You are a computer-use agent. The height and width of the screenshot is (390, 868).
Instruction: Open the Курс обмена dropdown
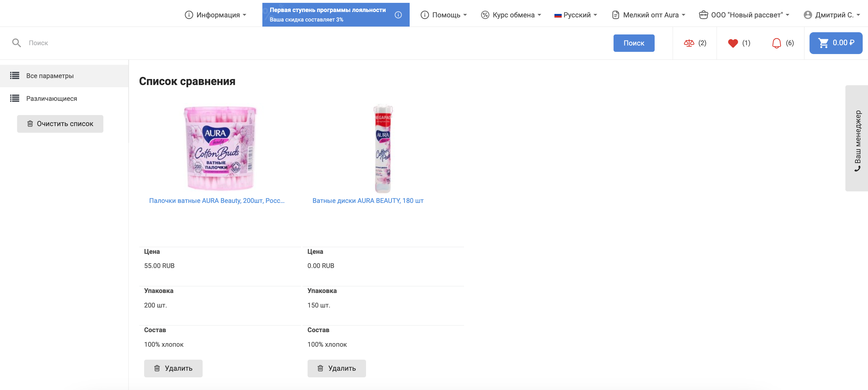[x=511, y=15]
